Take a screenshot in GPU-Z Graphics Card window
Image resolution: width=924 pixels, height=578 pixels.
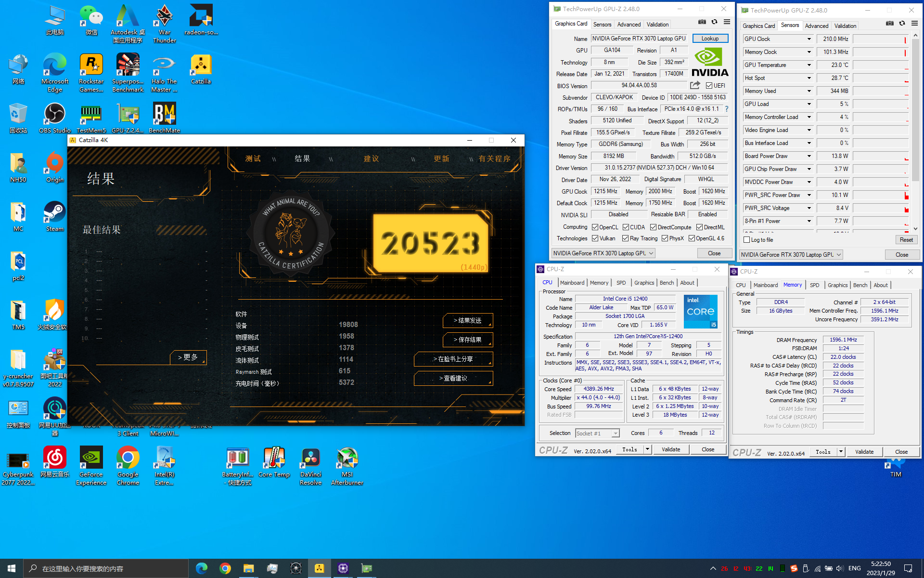pyautogui.click(x=702, y=22)
